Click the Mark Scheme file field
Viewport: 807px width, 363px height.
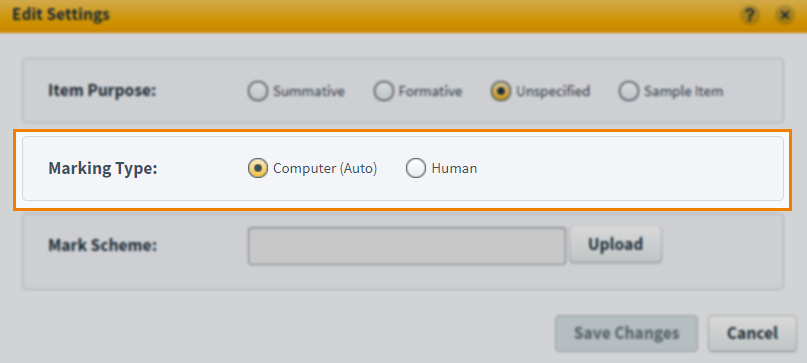tap(407, 246)
